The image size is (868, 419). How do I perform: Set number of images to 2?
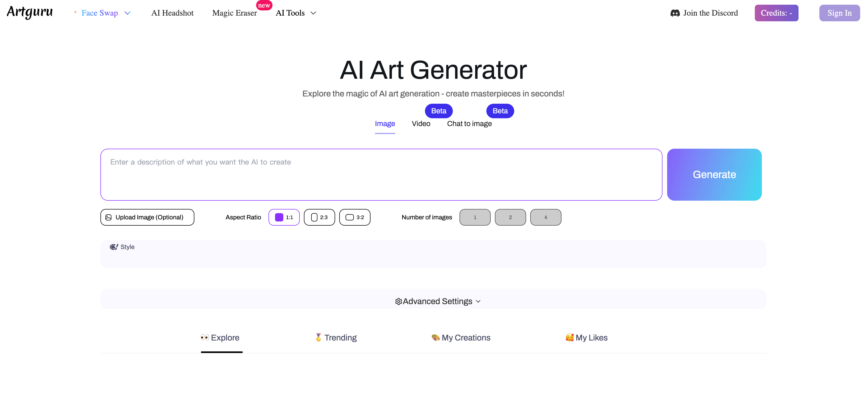(x=510, y=217)
